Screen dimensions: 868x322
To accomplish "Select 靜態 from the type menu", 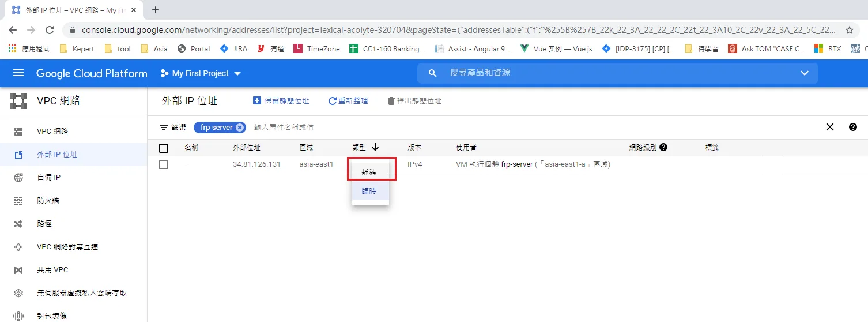I will click(369, 172).
